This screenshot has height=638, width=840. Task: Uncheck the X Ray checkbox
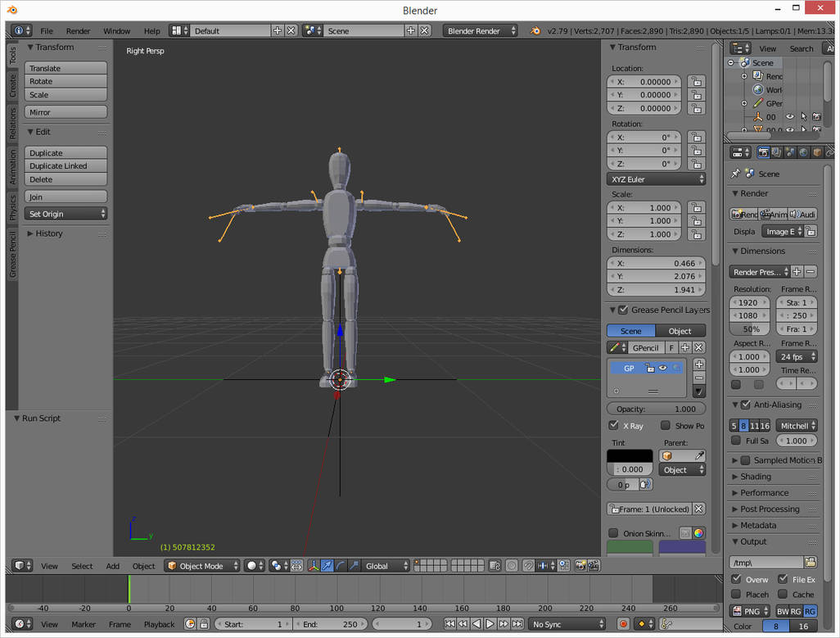[x=614, y=425]
